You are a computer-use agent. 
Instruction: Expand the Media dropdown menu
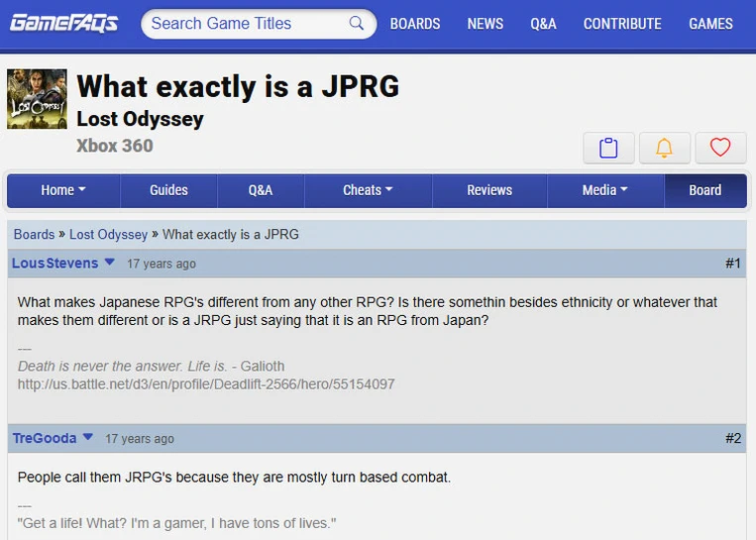604,190
